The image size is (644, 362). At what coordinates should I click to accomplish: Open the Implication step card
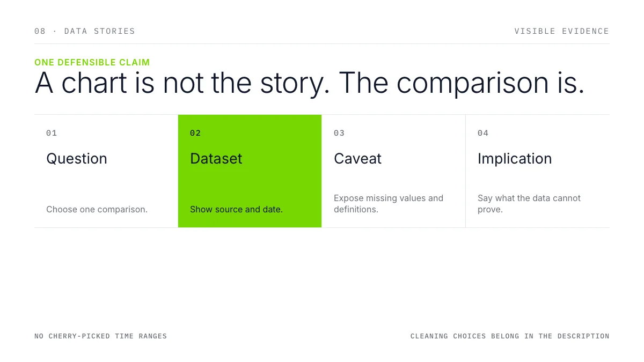pyautogui.click(x=538, y=171)
